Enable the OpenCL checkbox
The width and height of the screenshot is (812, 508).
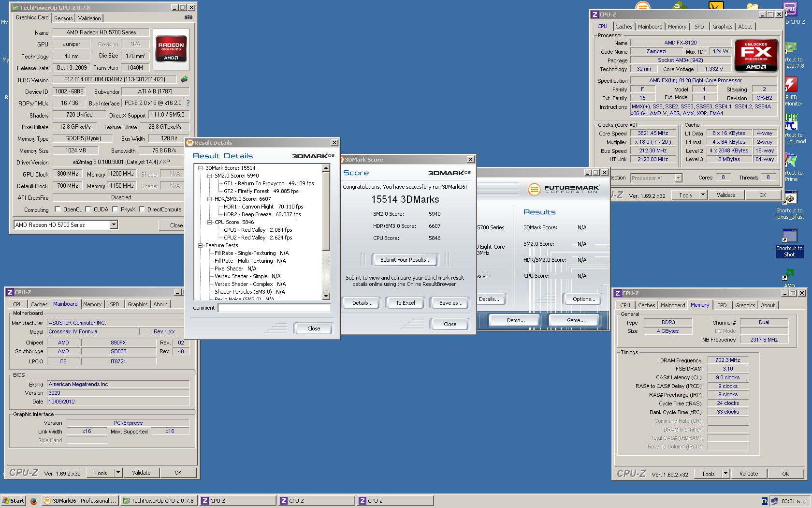(x=58, y=209)
